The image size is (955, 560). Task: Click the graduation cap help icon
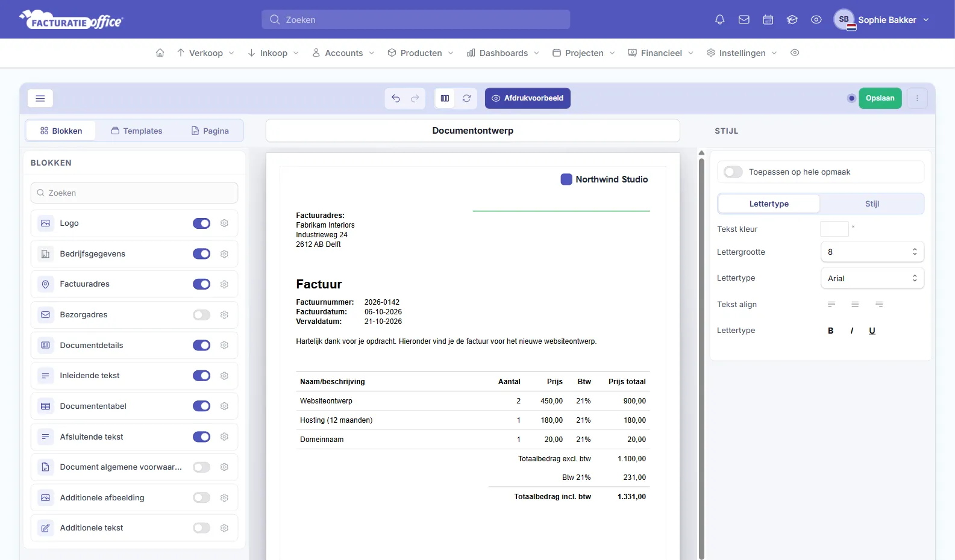pos(792,20)
